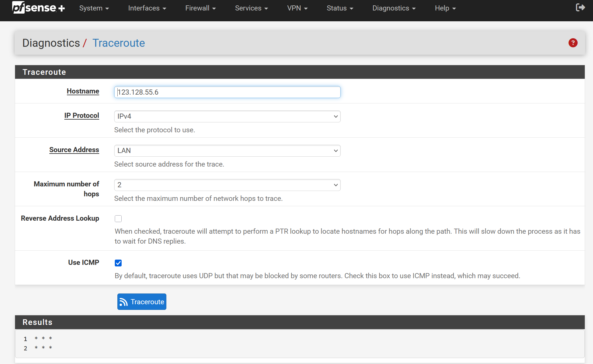
Task: Expand the Source Address dropdown
Action: click(227, 151)
